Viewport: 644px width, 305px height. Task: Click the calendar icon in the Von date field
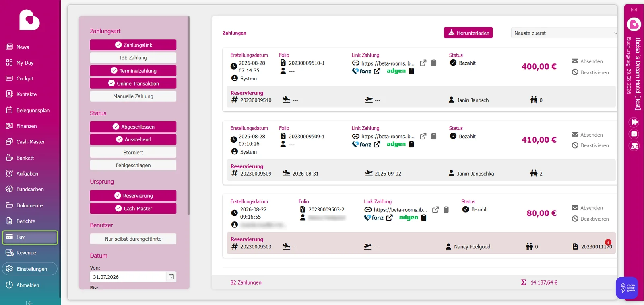[x=171, y=277]
